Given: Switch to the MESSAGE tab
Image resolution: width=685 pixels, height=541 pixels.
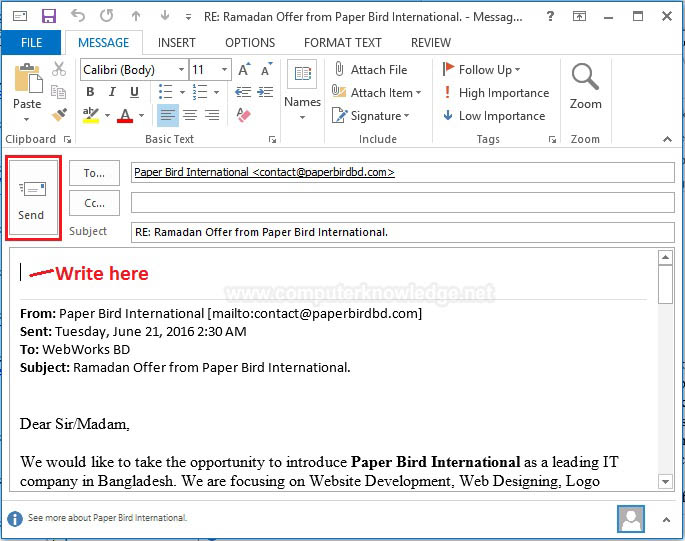Looking at the screenshot, I should tap(104, 43).
